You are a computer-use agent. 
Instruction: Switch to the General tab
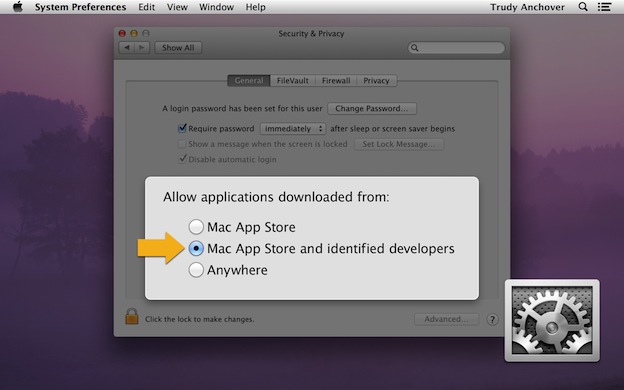point(249,81)
